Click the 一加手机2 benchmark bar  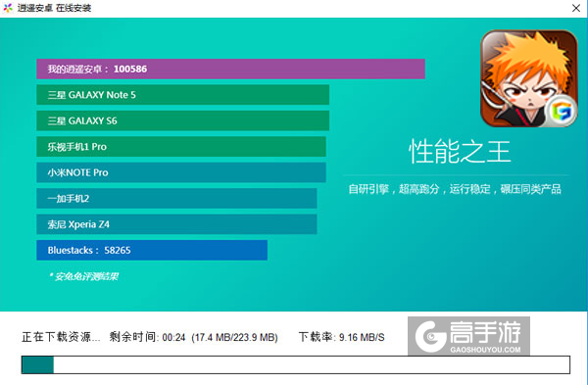tap(176, 198)
